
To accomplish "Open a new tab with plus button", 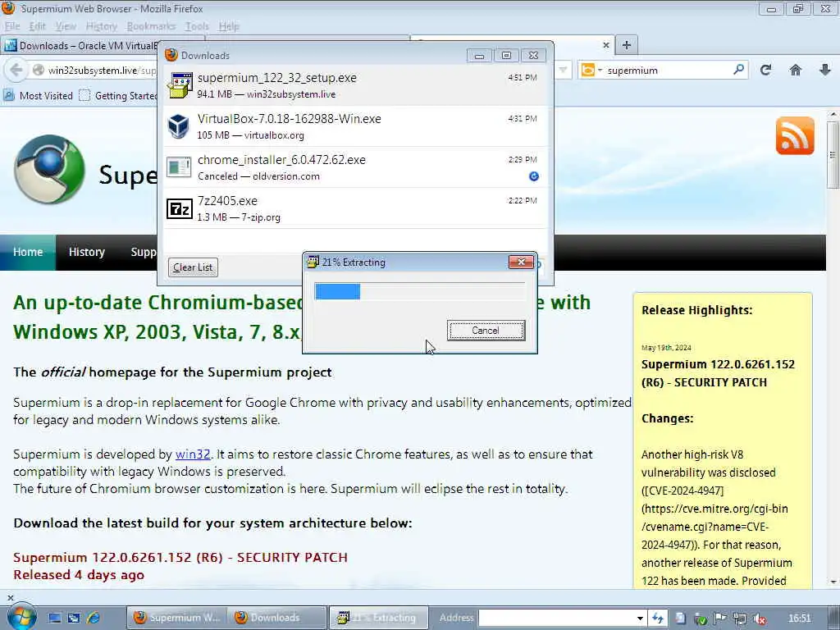I will (x=626, y=46).
